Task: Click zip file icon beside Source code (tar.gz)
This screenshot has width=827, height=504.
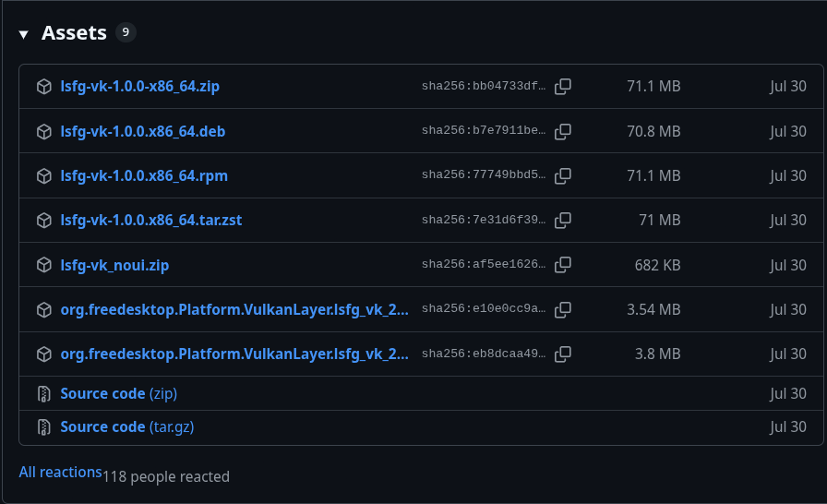Action: point(44,427)
